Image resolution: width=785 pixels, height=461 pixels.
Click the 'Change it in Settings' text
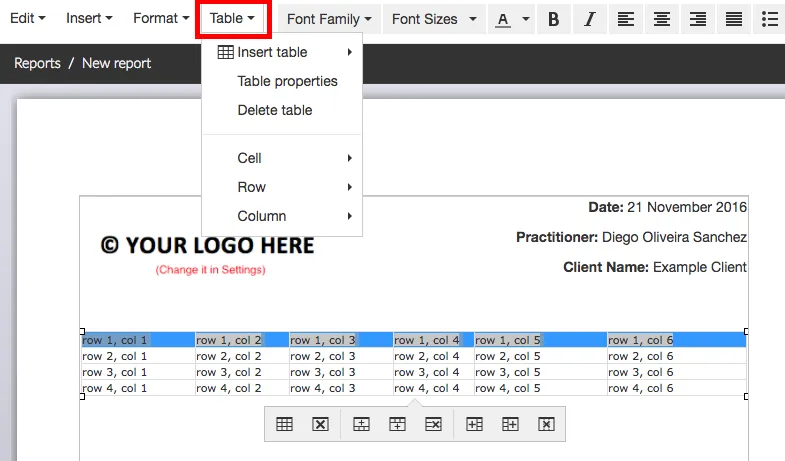[x=210, y=270]
